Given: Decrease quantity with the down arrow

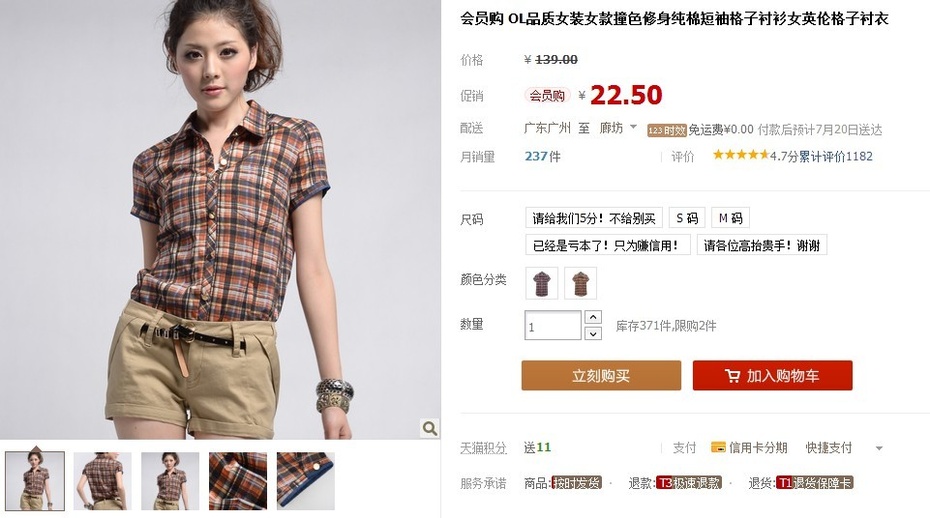Looking at the screenshot, I should 593,333.
